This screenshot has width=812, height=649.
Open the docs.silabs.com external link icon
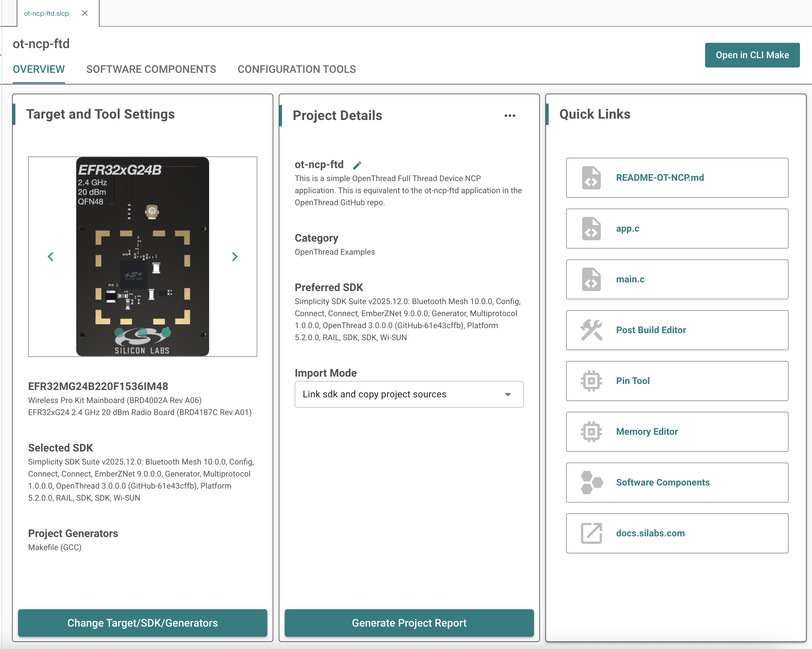coord(591,533)
